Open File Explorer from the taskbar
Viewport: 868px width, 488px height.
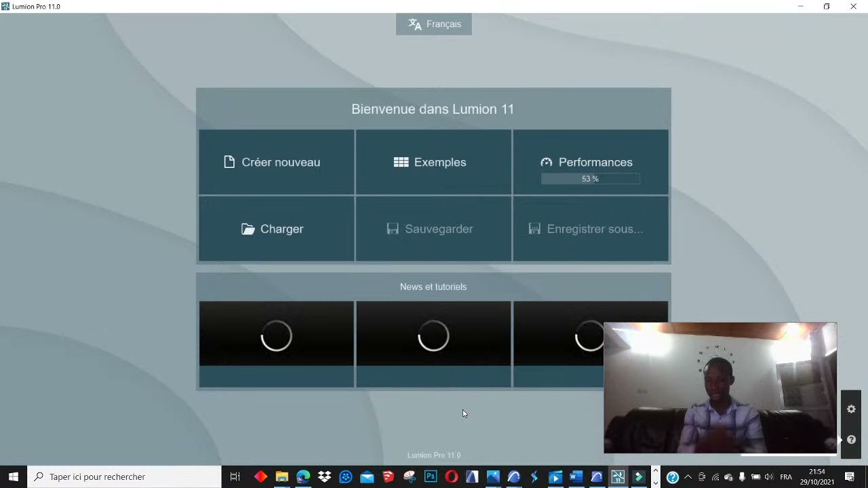point(281,477)
